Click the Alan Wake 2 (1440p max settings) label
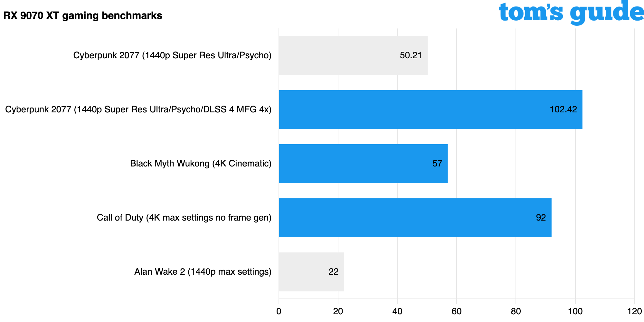 tap(203, 272)
